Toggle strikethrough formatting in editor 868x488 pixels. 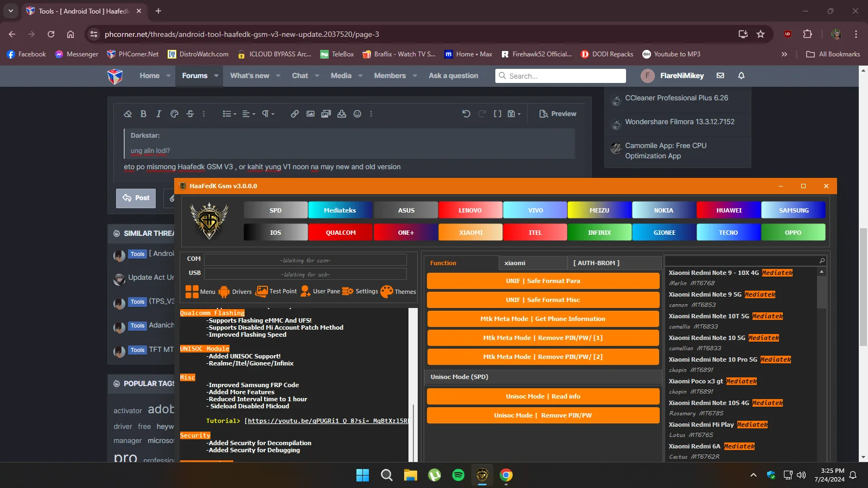point(190,114)
